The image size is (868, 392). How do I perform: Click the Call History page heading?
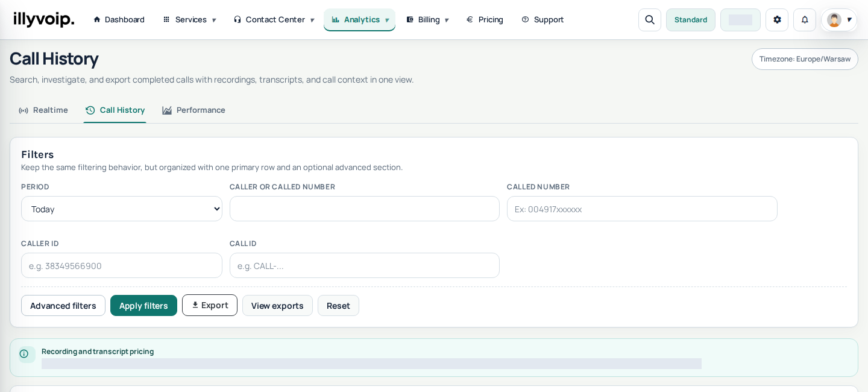pyautogui.click(x=54, y=58)
